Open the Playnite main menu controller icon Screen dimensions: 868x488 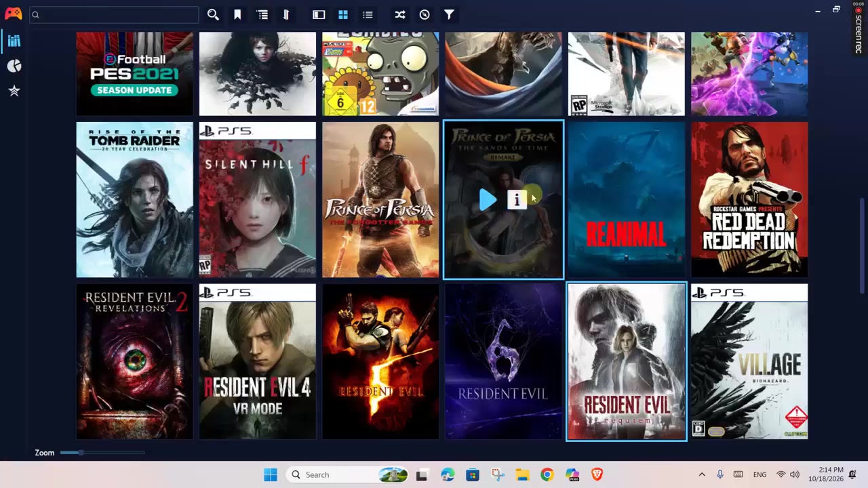click(x=13, y=14)
